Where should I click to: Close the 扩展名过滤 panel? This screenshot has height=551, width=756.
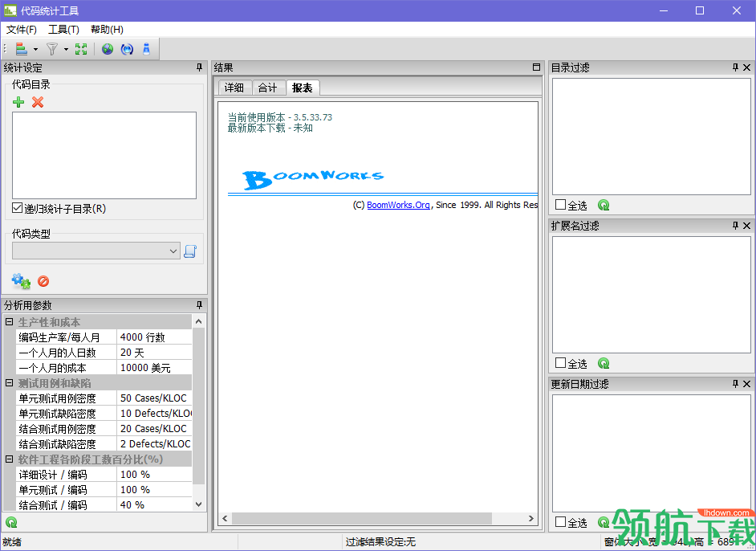pos(747,226)
